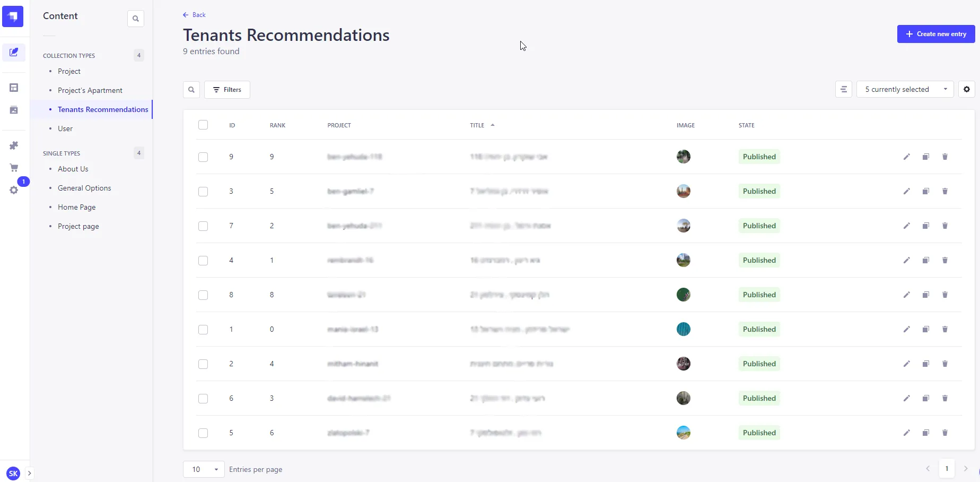Edit the entry with ID 9
This screenshot has width=980, height=482.
click(x=906, y=157)
